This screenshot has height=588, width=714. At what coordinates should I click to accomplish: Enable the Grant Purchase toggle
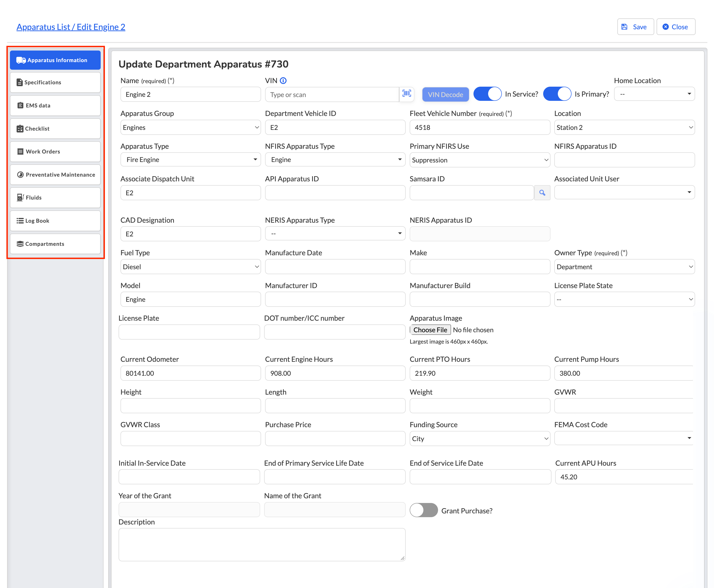tap(424, 510)
